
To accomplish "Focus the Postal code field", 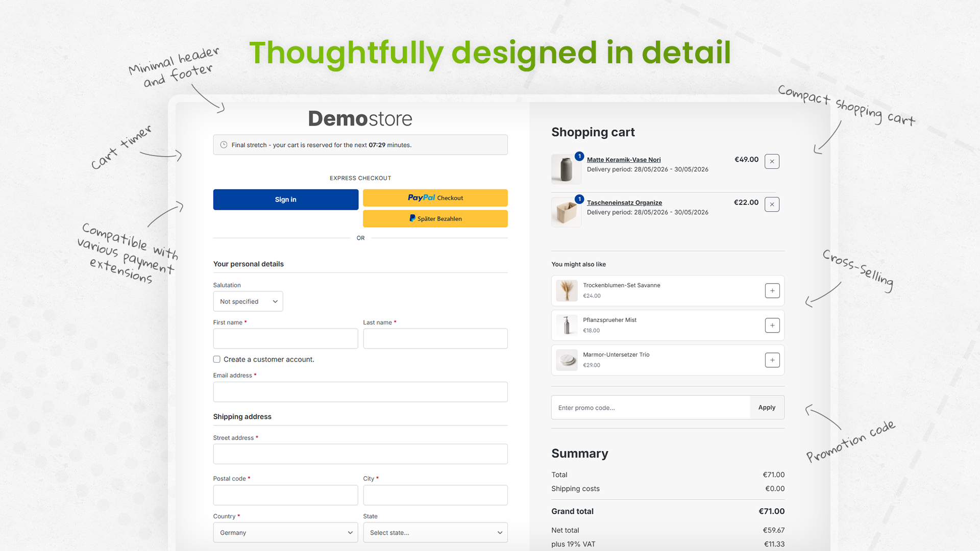I will [x=285, y=495].
